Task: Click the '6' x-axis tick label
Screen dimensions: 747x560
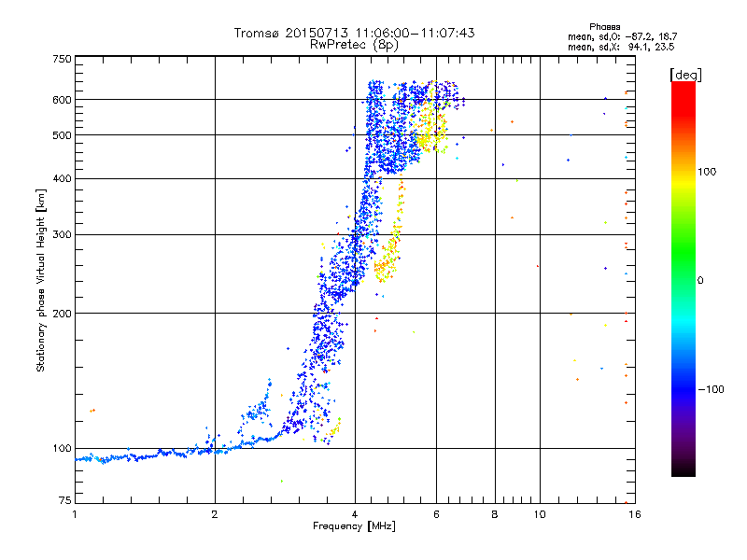Action: 436,514
